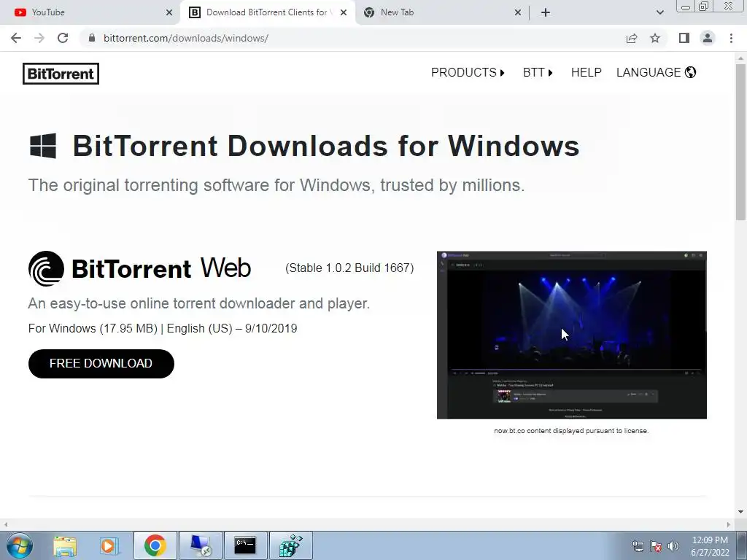Click the padlock site info icon
Viewport: 747px width, 560px height.
pyautogui.click(x=92, y=38)
